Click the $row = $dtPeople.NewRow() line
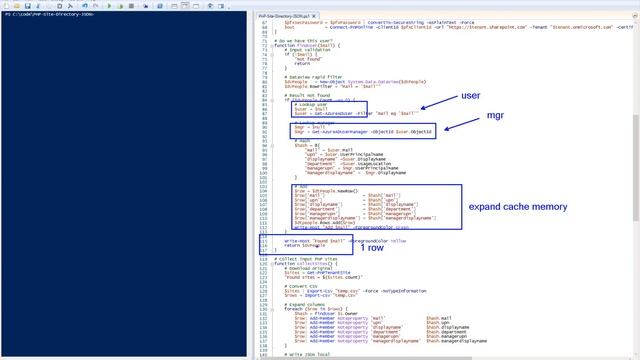The width and height of the screenshot is (640, 360). pyautogui.click(x=326, y=191)
